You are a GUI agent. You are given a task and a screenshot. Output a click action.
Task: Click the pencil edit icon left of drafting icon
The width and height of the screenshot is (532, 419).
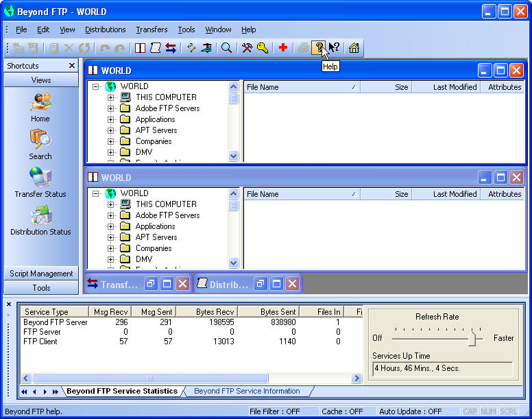(x=191, y=48)
